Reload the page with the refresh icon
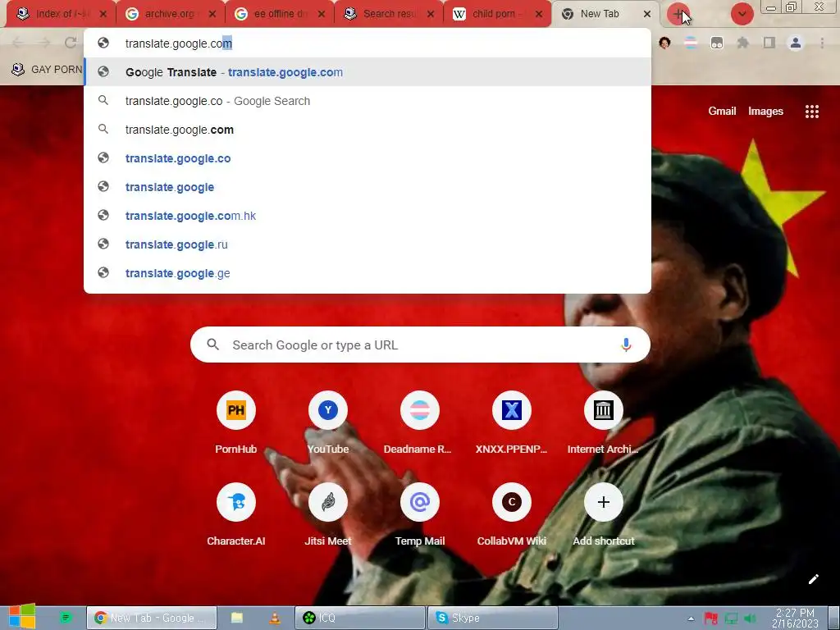This screenshot has height=630, width=840. pos(71,43)
